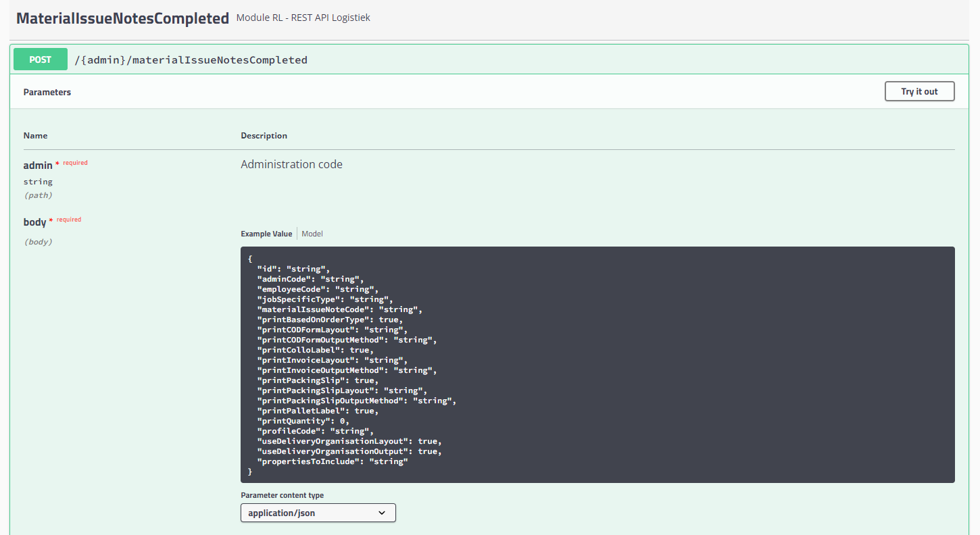Select the Example Value tab

click(x=266, y=234)
